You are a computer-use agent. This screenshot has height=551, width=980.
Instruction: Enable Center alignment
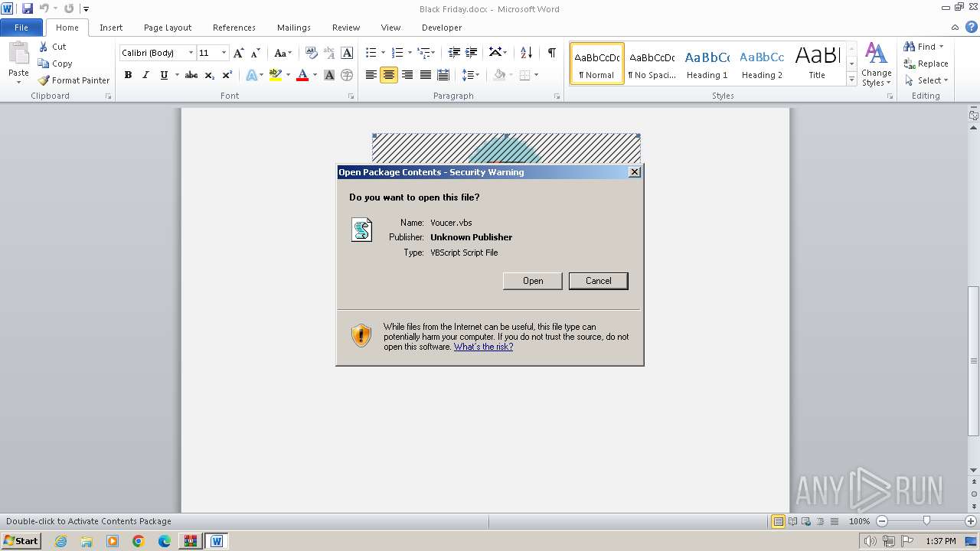pos(389,75)
